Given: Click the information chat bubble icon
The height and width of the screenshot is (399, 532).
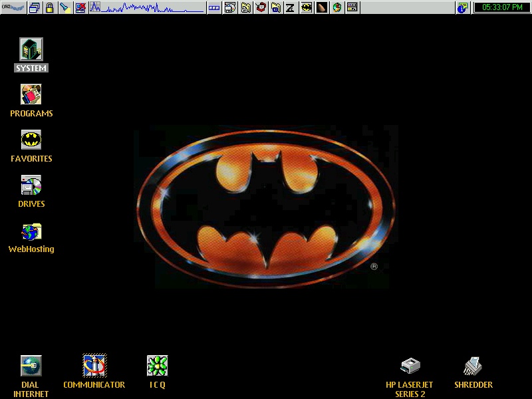Looking at the screenshot, I should [462, 7].
